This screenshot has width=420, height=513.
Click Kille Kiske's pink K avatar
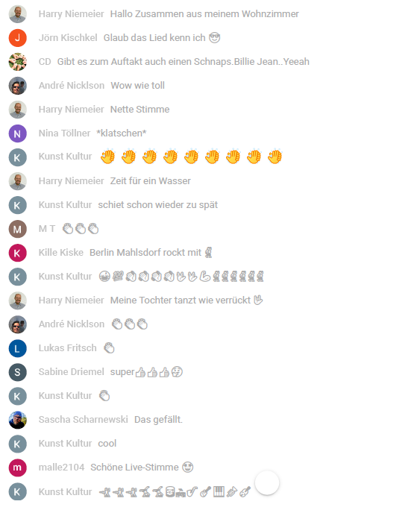click(x=17, y=253)
